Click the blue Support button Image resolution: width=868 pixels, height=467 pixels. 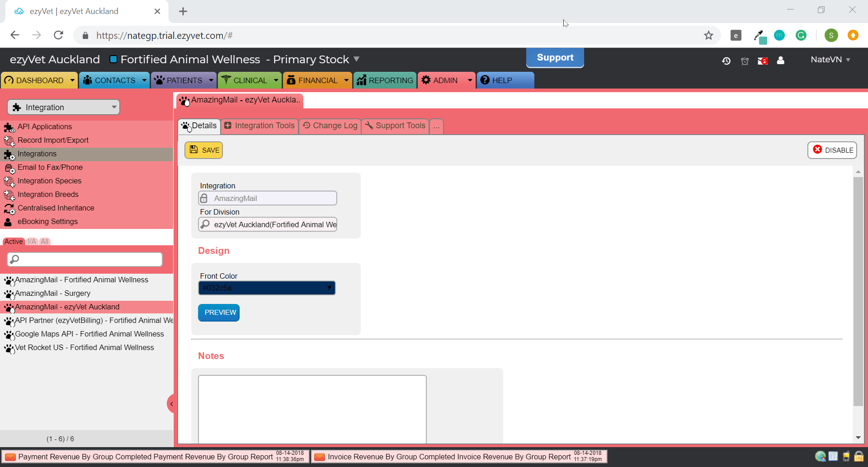pyautogui.click(x=555, y=58)
